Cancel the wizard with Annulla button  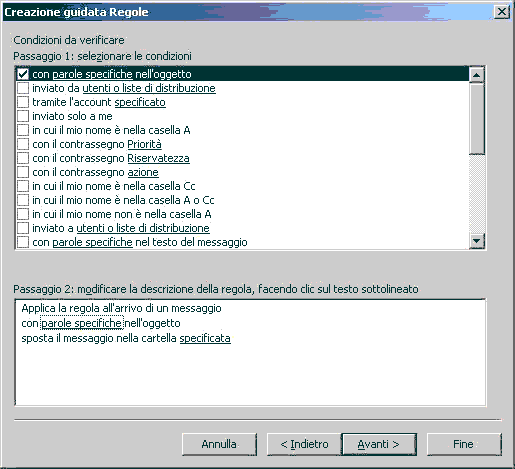click(219, 444)
